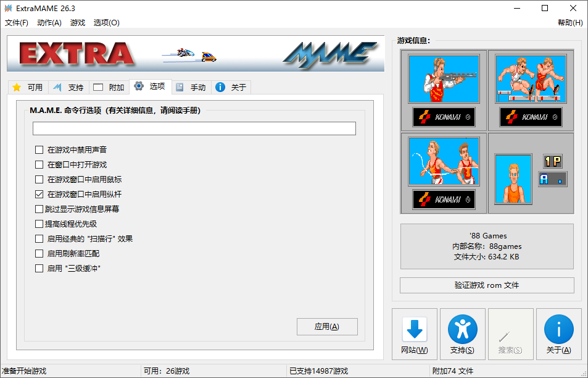This screenshot has width=588, height=378.
Task: Click the 网站(W) download icon
Action: 414,329
